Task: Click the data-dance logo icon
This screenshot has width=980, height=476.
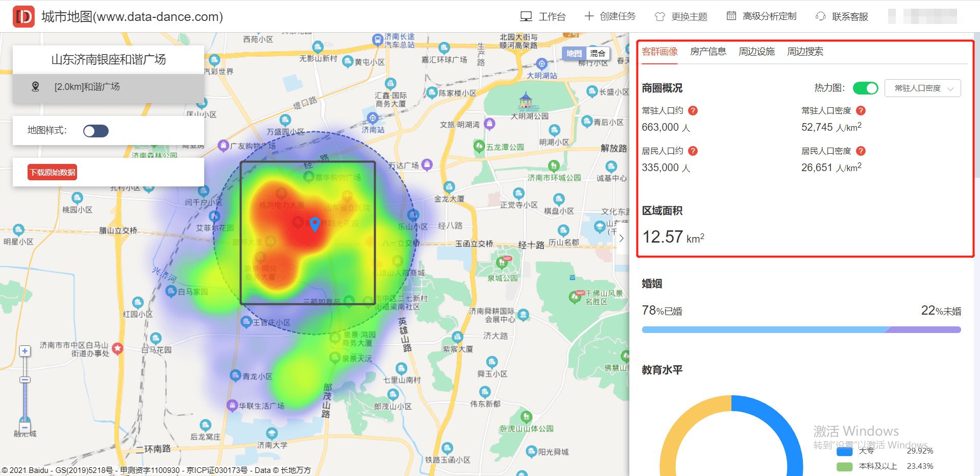Action: pos(23,16)
